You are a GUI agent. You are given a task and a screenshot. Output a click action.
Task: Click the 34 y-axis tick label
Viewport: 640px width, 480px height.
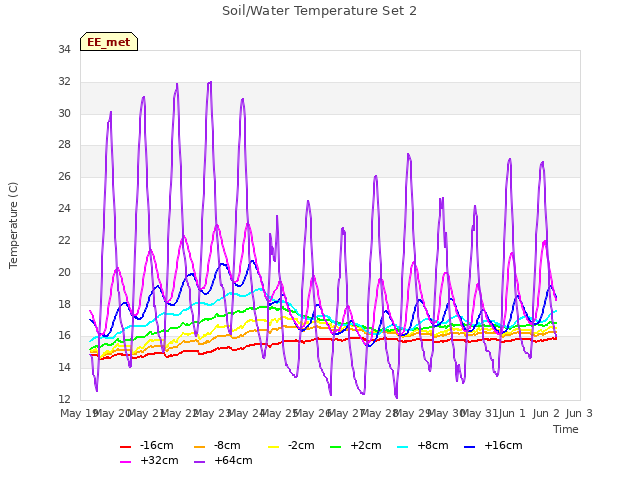64,49
